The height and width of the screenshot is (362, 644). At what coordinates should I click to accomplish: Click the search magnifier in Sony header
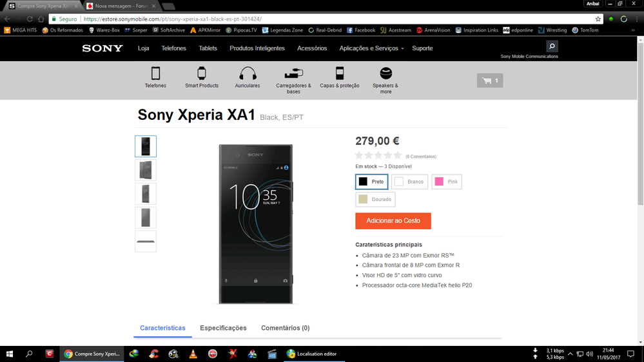551,46
